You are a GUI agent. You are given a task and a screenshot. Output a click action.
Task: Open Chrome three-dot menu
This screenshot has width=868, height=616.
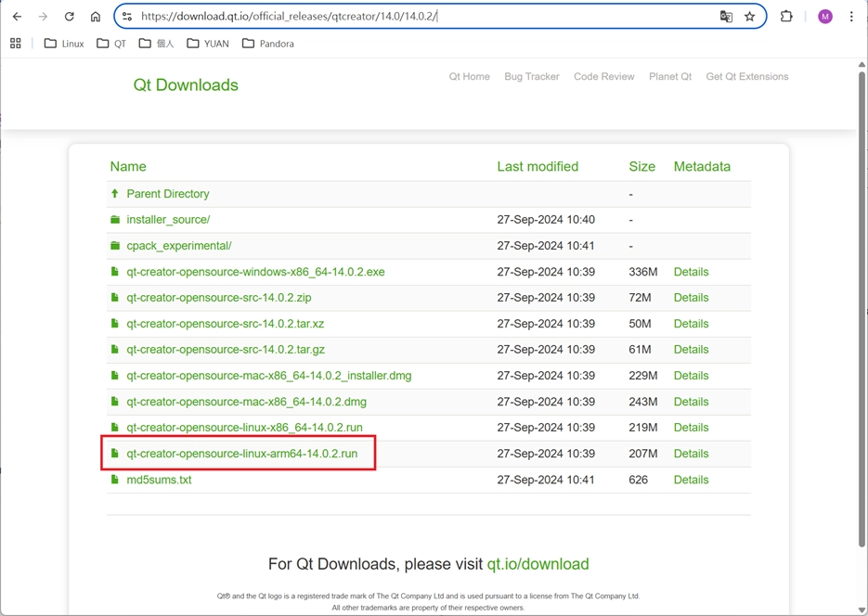point(851,17)
